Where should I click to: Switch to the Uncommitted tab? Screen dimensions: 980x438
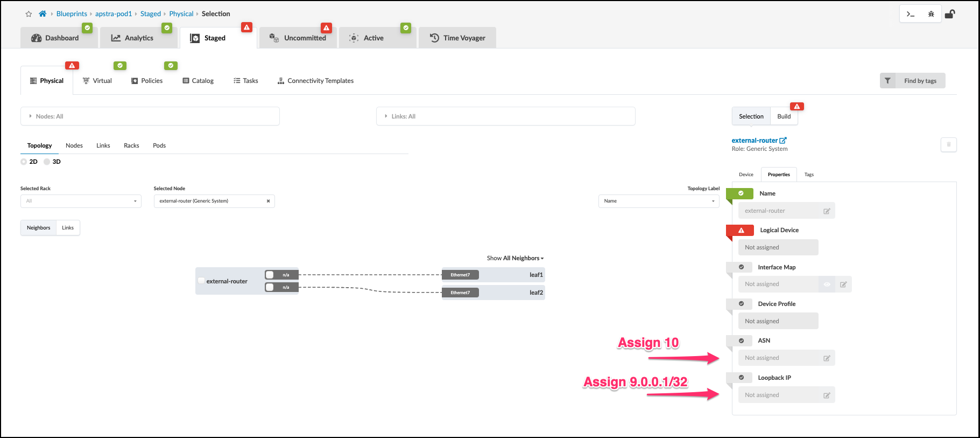click(298, 38)
